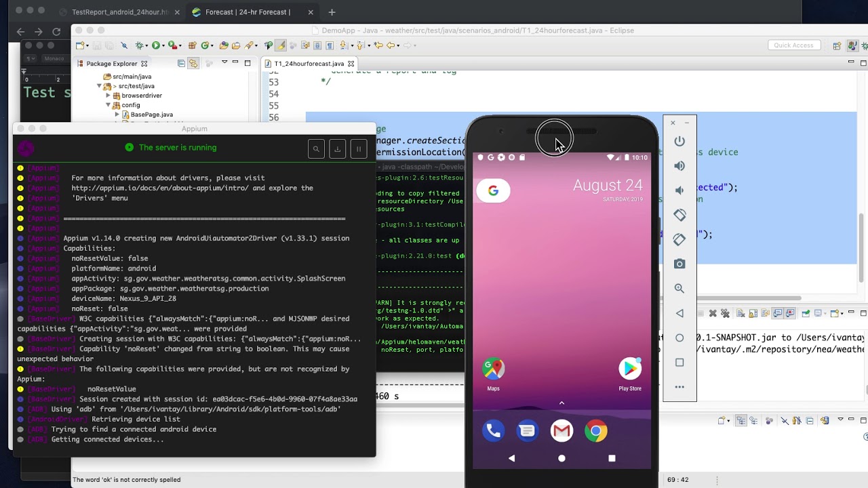Lower emulator volume with volume down icon
The height and width of the screenshot is (488, 868).
point(679,190)
